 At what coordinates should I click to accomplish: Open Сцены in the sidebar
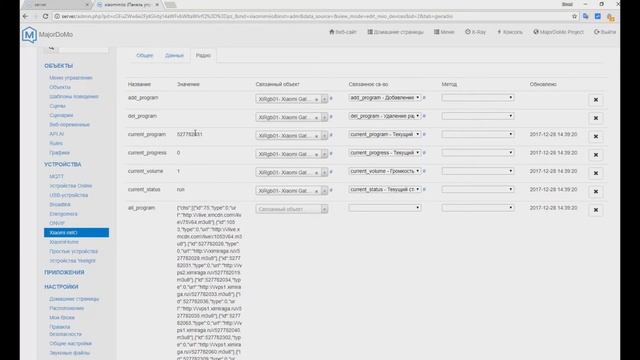click(57, 106)
